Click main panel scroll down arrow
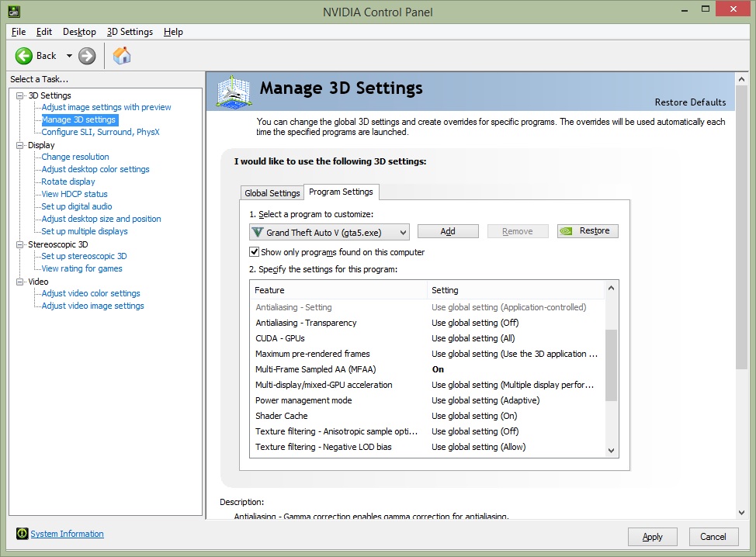Viewport: 756px width, 557px height. tap(741, 513)
